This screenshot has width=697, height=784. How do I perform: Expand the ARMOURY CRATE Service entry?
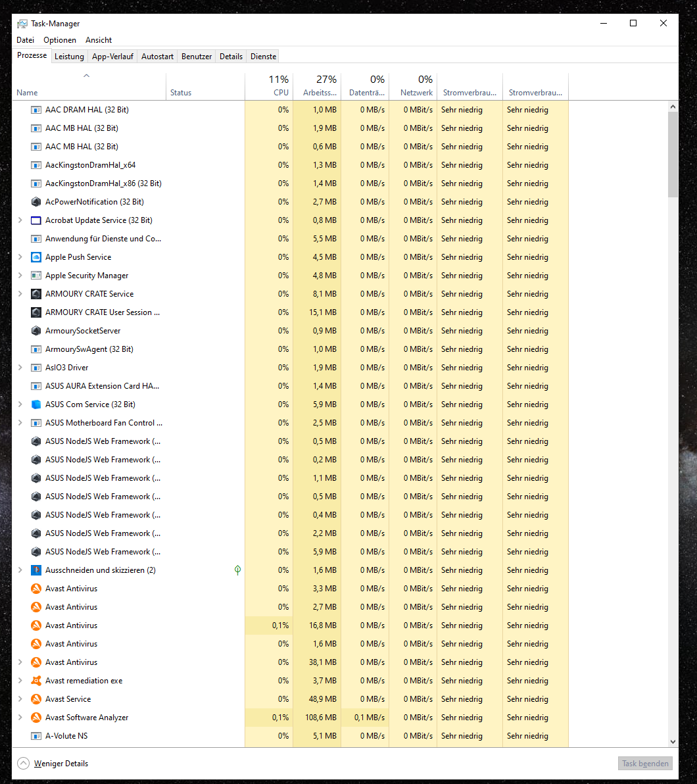point(20,294)
